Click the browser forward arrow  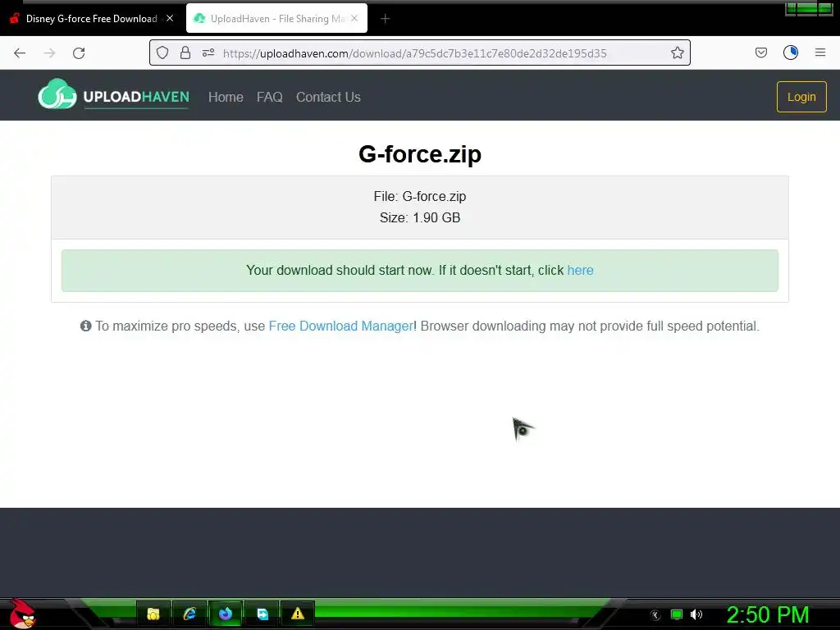click(x=49, y=53)
